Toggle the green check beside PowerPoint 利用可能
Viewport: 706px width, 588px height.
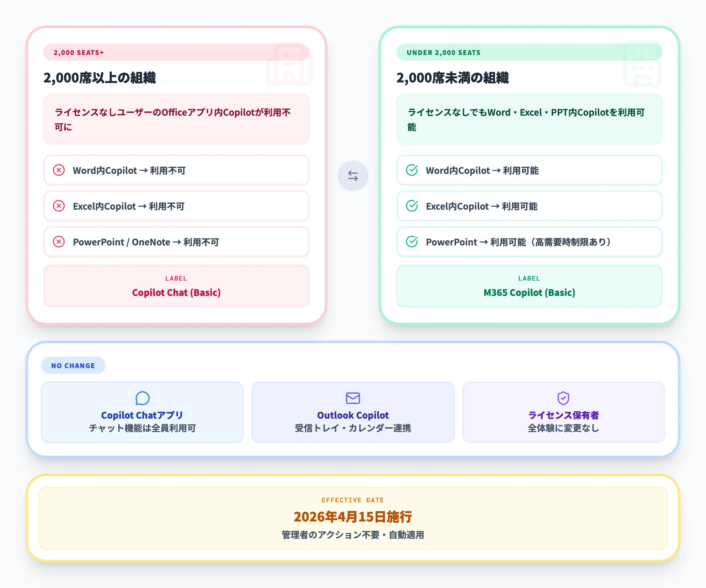pyautogui.click(x=413, y=242)
